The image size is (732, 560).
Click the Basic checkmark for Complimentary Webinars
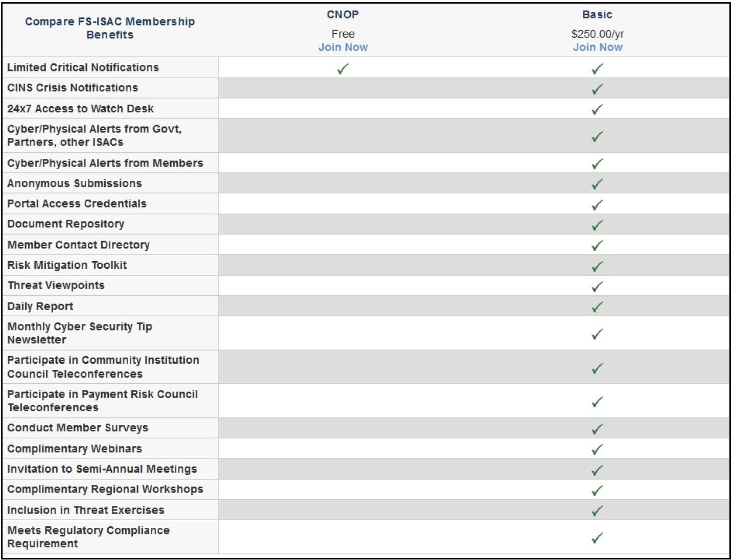click(597, 450)
